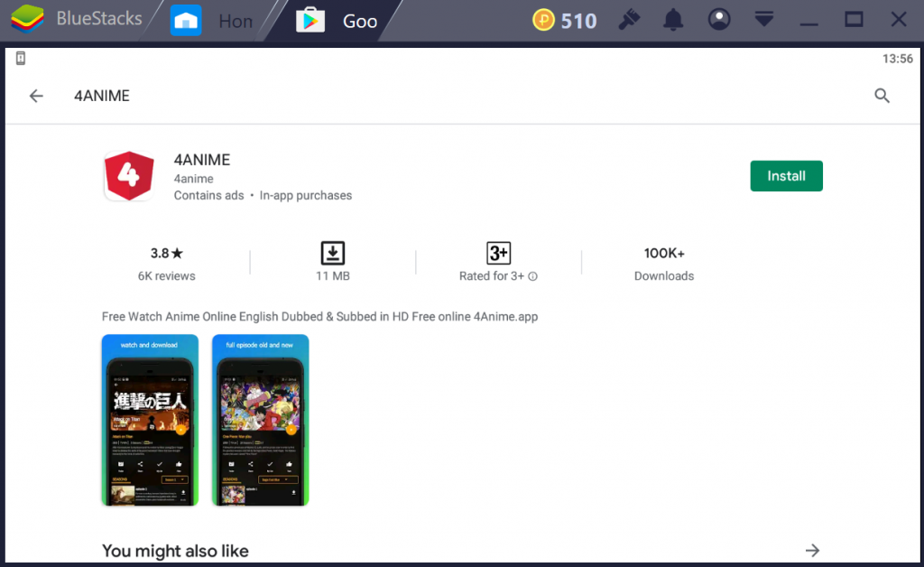924x567 pixels.
Task: Open the One Piece screenshot thumbnail
Action: (x=260, y=420)
